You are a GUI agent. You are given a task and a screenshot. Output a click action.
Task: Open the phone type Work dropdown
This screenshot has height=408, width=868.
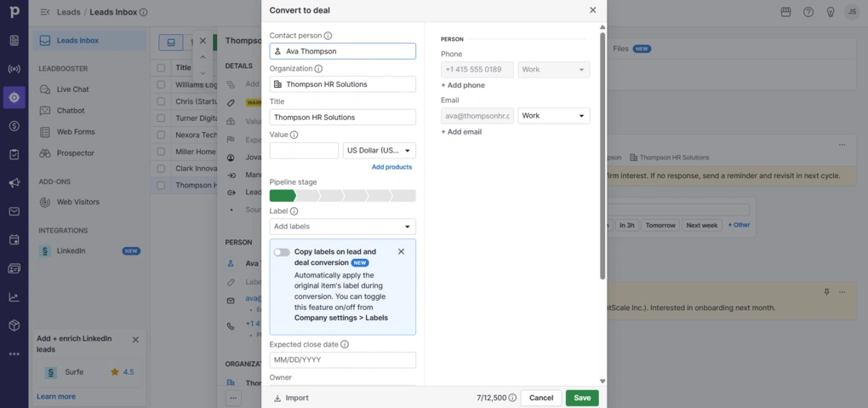coord(554,70)
